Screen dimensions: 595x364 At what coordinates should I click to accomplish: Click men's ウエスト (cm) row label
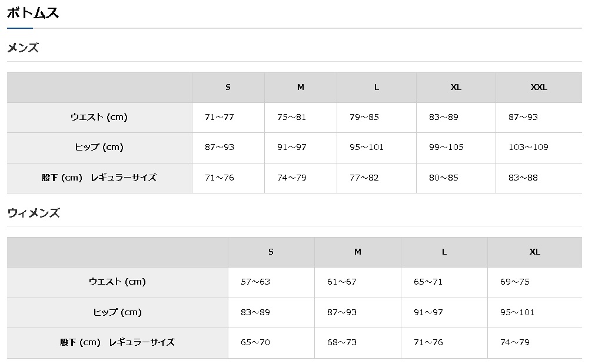[x=99, y=117]
